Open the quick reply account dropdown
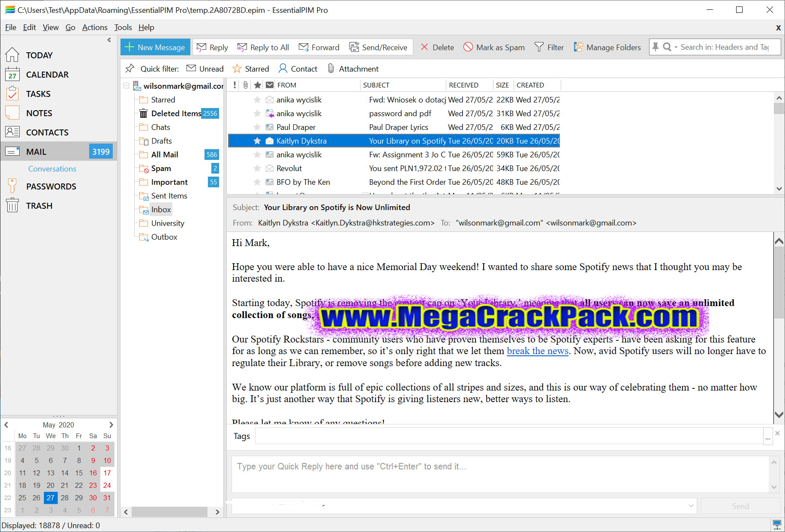 (691, 506)
